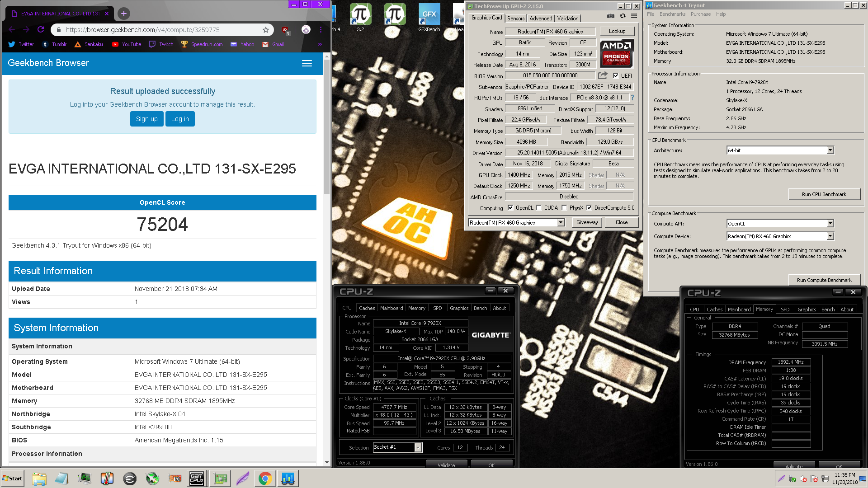
Task: Click the Chrome address bar URL
Action: point(142,30)
